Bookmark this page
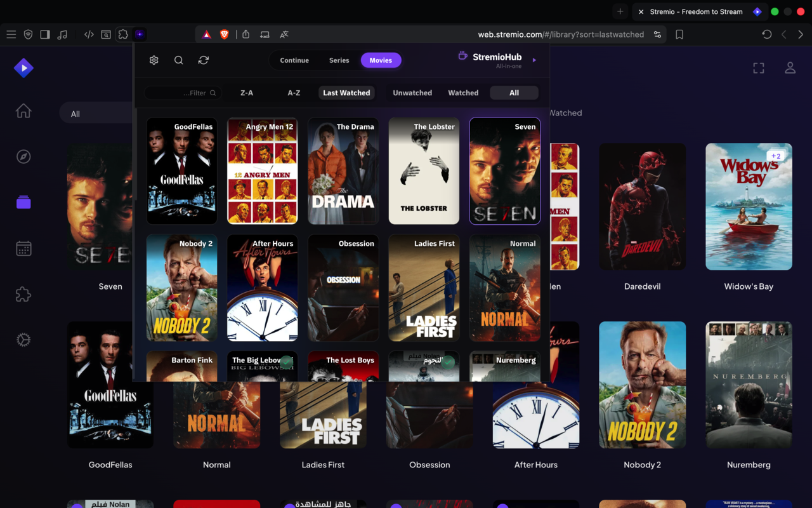This screenshot has height=508, width=812. (x=679, y=34)
